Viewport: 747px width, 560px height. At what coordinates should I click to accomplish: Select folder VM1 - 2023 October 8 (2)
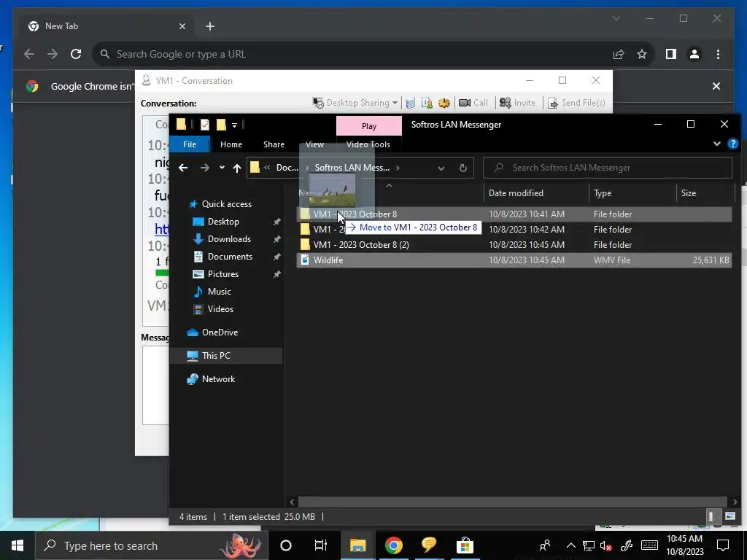[x=514, y=245]
